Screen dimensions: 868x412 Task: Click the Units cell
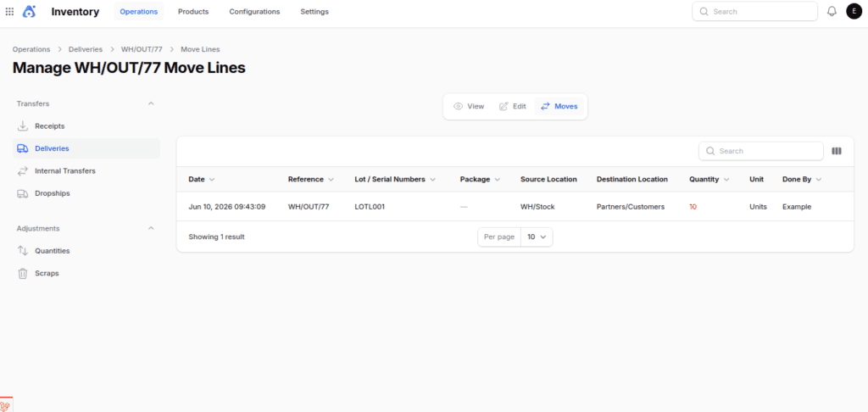758,207
